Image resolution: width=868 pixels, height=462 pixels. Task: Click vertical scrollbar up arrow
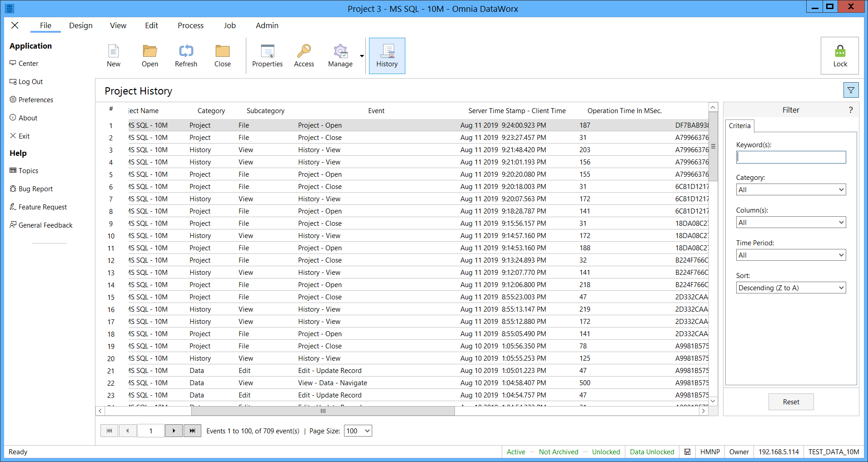[713, 107]
